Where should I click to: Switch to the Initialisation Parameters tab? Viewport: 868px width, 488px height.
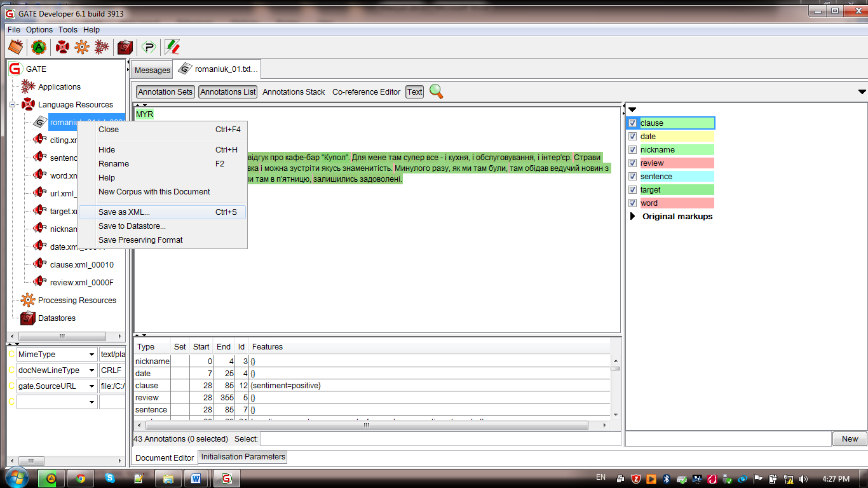click(243, 457)
